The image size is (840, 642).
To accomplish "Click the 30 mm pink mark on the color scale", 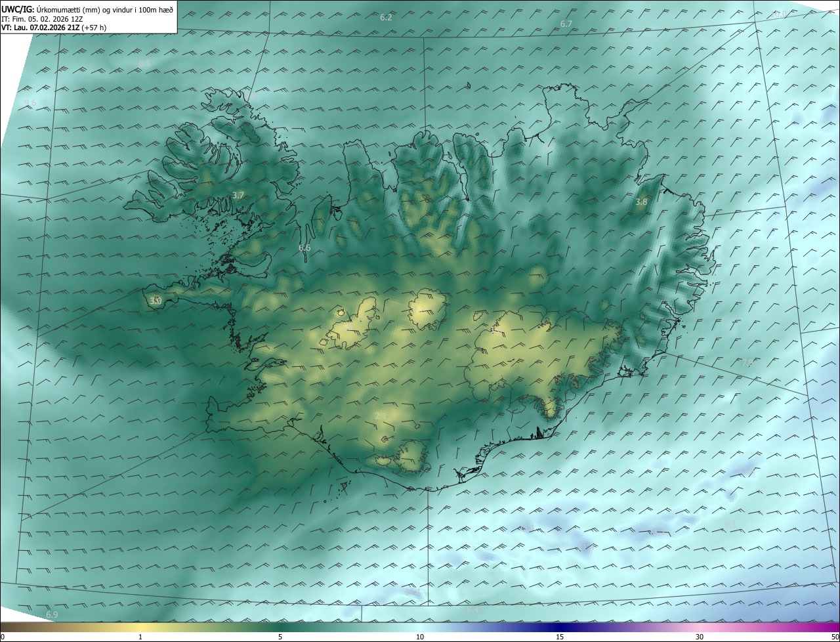I will (x=700, y=637).
